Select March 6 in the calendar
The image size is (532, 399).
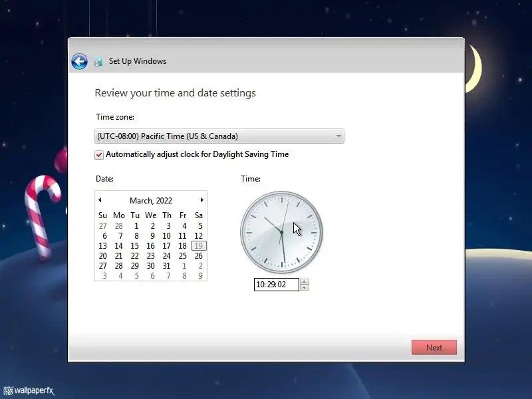[x=104, y=236]
